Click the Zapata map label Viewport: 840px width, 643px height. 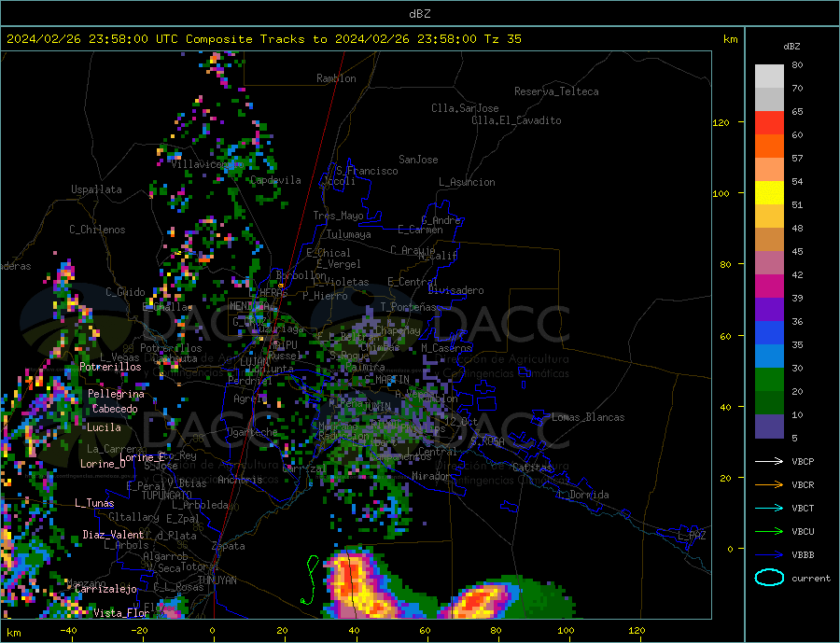229,546
